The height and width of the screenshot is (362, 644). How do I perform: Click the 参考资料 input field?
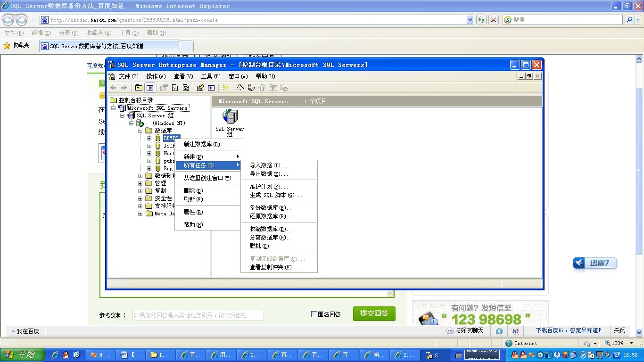[x=198, y=315]
